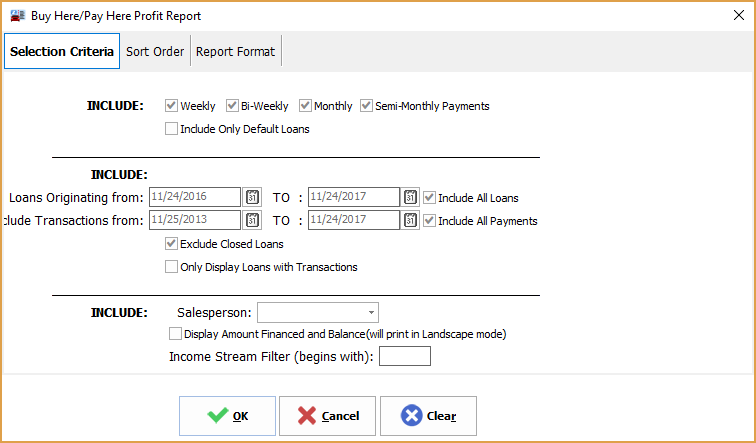
Task: Click Loans Originating TO date field
Action: (354, 197)
